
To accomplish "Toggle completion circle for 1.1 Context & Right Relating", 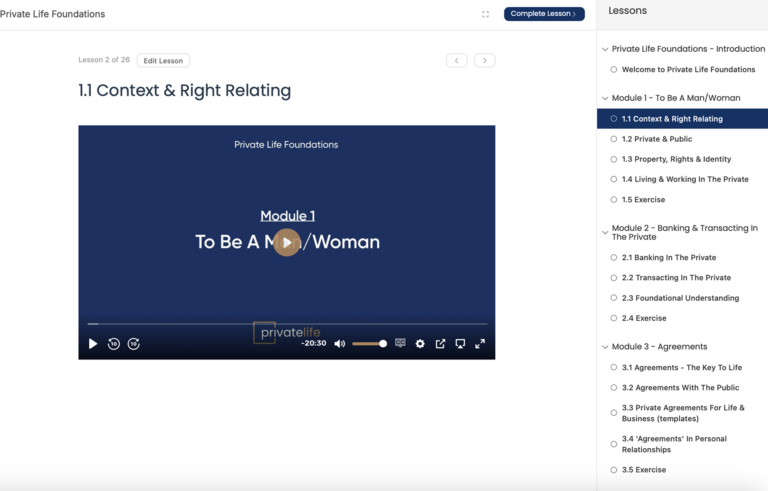I will coord(614,119).
